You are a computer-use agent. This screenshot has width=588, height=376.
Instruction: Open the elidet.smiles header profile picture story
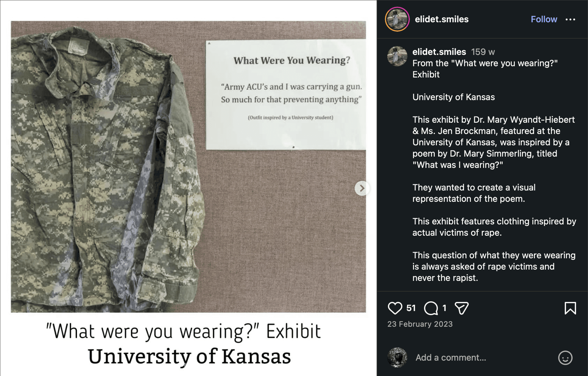(397, 19)
